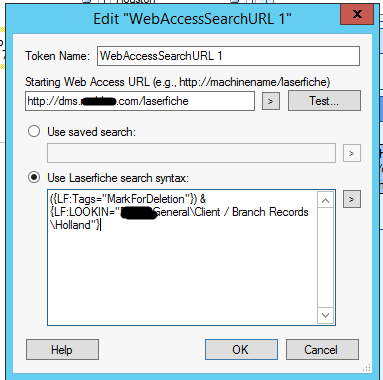
Task: Click the disabled saved search text field
Action: pyautogui.click(x=191, y=153)
